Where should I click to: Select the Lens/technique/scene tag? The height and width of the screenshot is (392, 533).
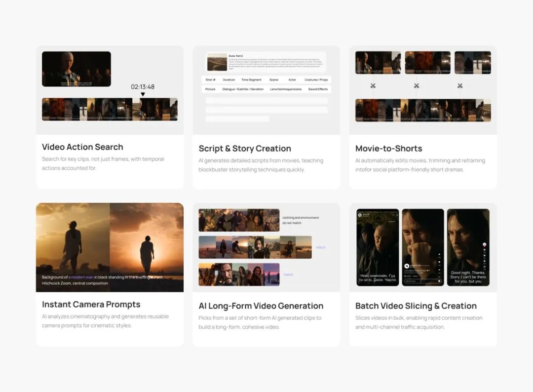[x=286, y=89]
